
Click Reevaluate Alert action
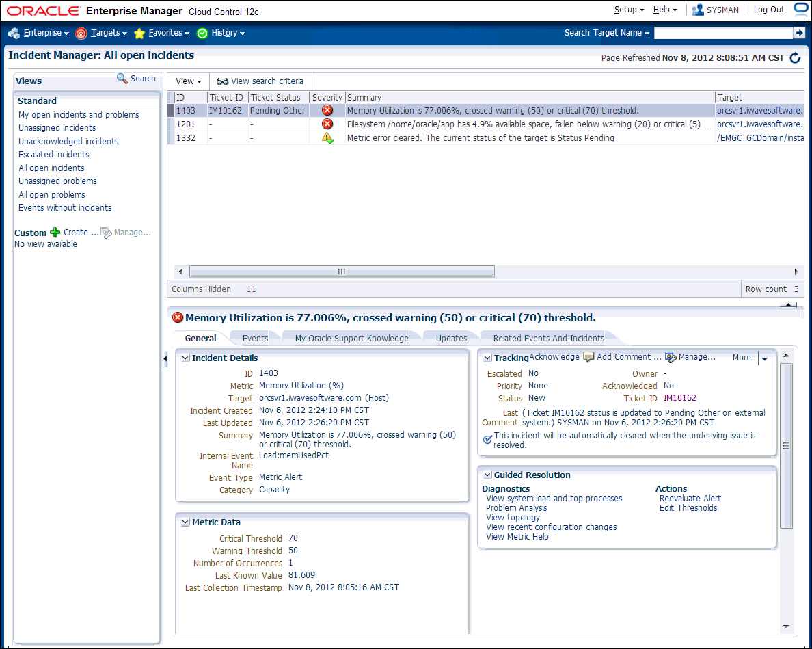tap(690, 499)
